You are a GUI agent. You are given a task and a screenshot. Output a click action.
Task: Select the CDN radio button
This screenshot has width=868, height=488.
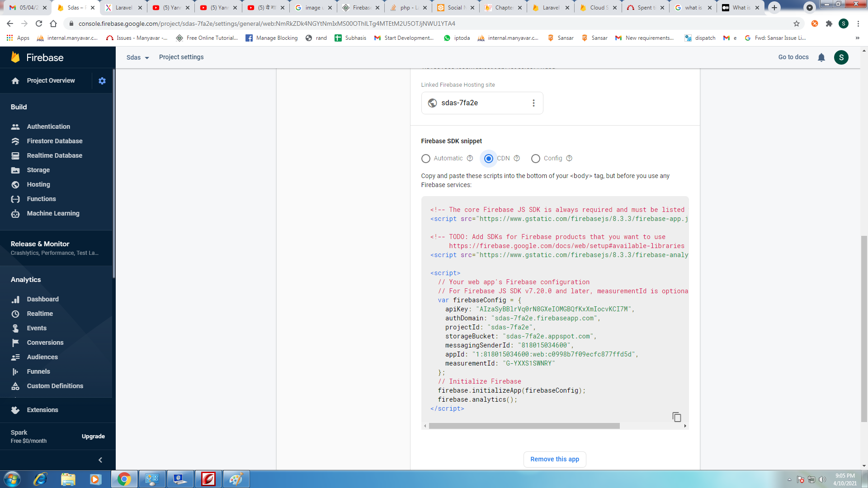click(489, 159)
